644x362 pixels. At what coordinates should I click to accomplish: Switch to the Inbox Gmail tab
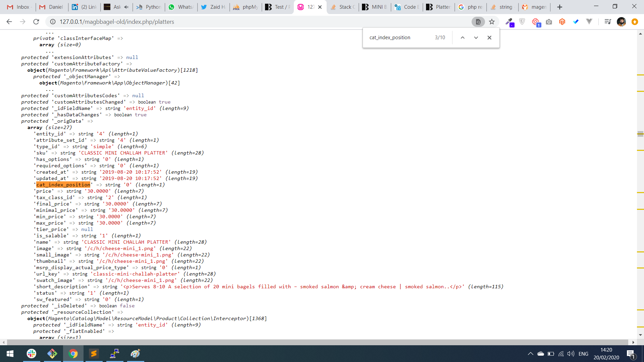point(18,7)
